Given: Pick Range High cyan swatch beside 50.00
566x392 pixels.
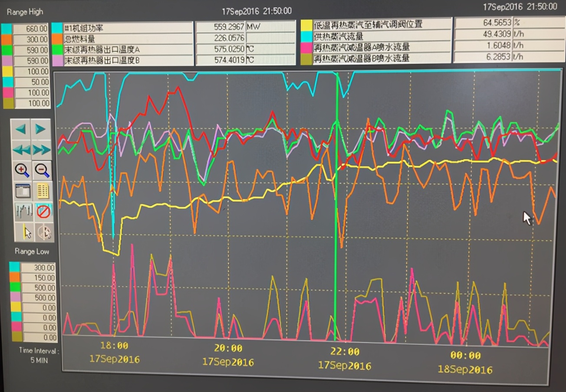Looking at the screenshot, I should [x=9, y=82].
